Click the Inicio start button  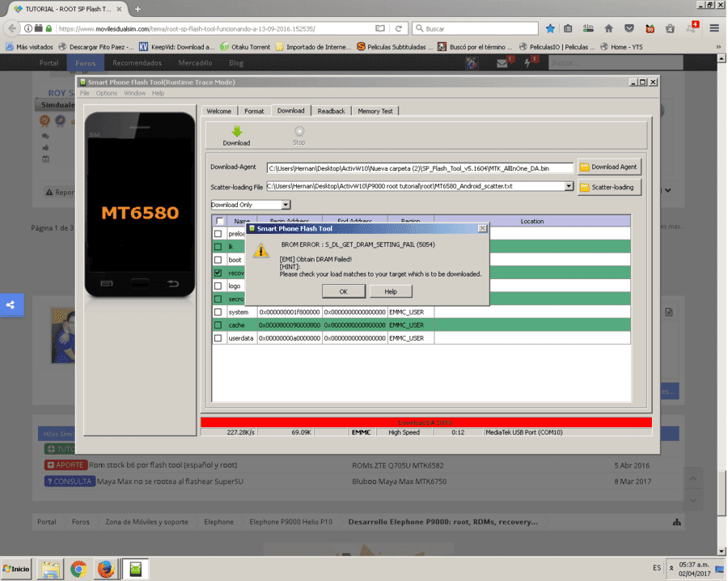pos(16,569)
